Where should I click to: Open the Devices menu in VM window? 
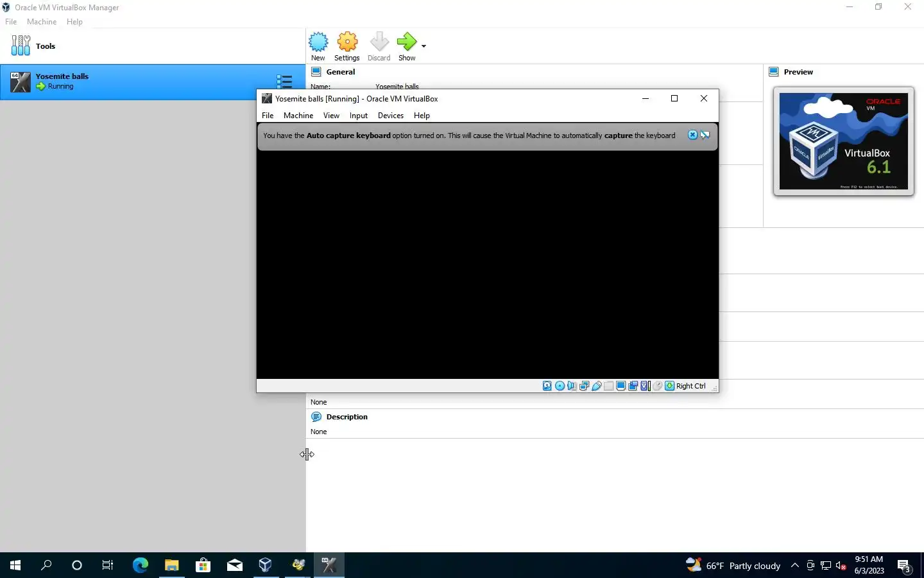tap(391, 116)
